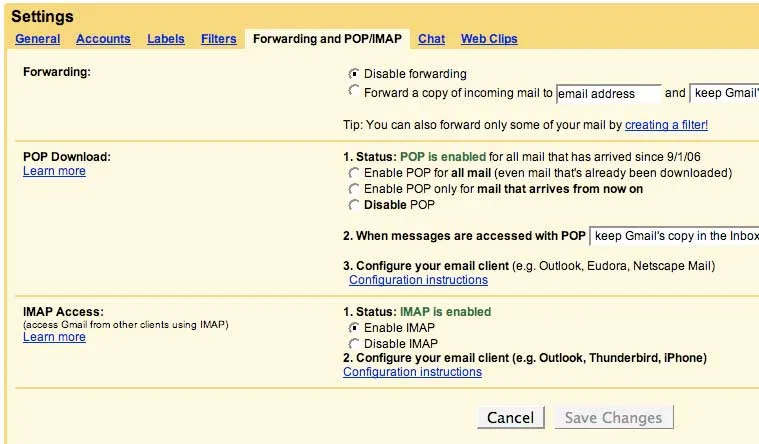Switch to the Accounts tab

pos(103,39)
